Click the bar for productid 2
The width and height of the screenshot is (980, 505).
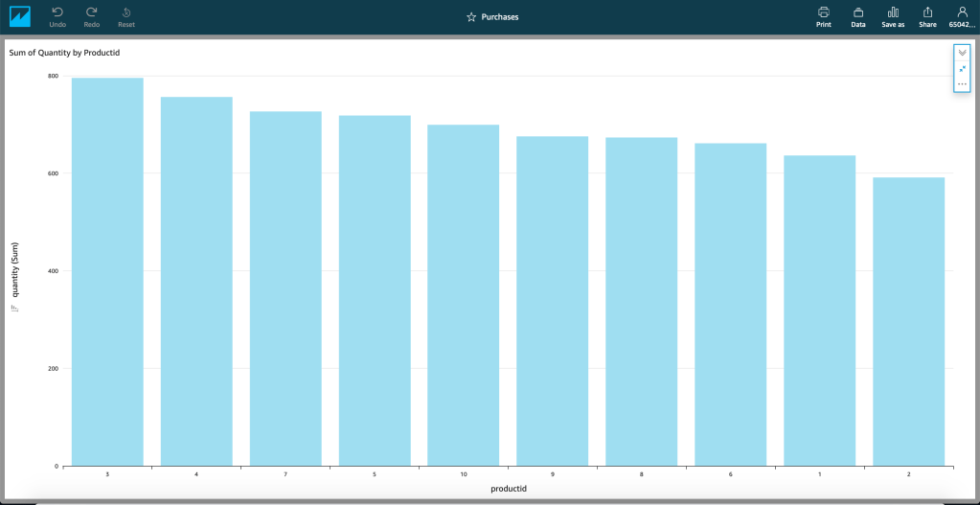click(908, 321)
